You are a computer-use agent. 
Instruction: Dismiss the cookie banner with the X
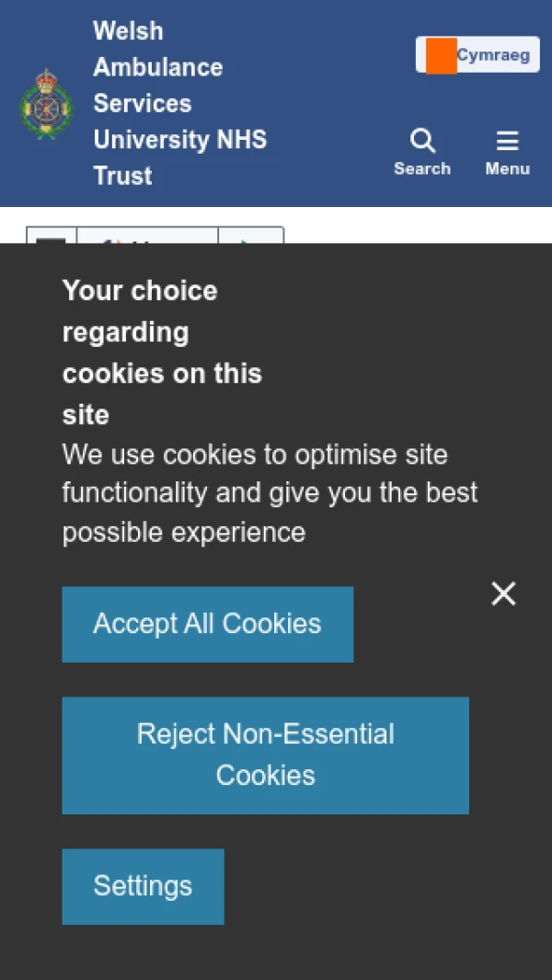point(503,594)
